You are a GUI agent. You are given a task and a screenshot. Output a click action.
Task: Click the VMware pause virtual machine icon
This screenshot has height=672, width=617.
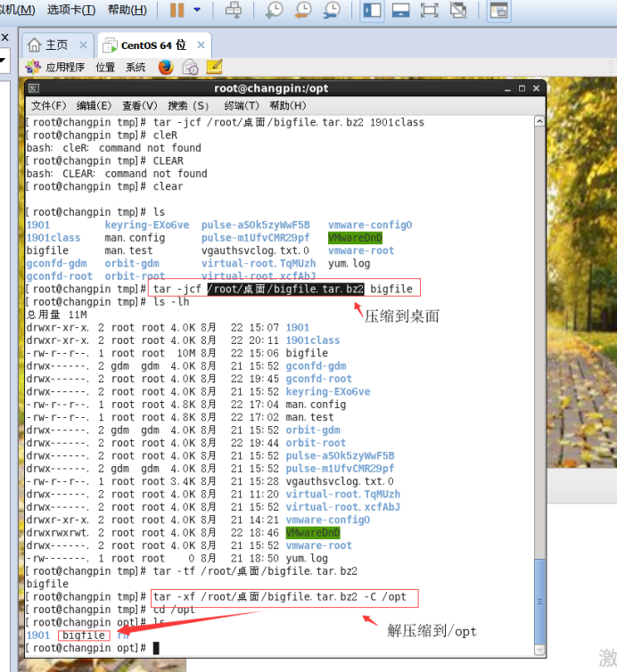177,10
